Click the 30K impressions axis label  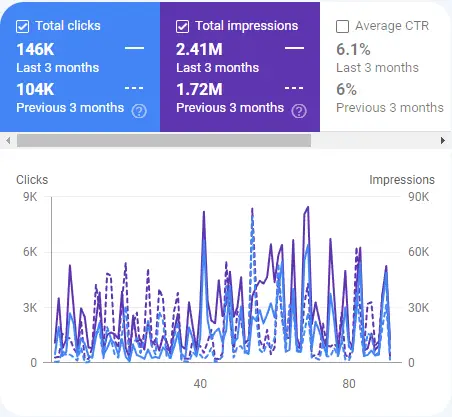point(419,307)
